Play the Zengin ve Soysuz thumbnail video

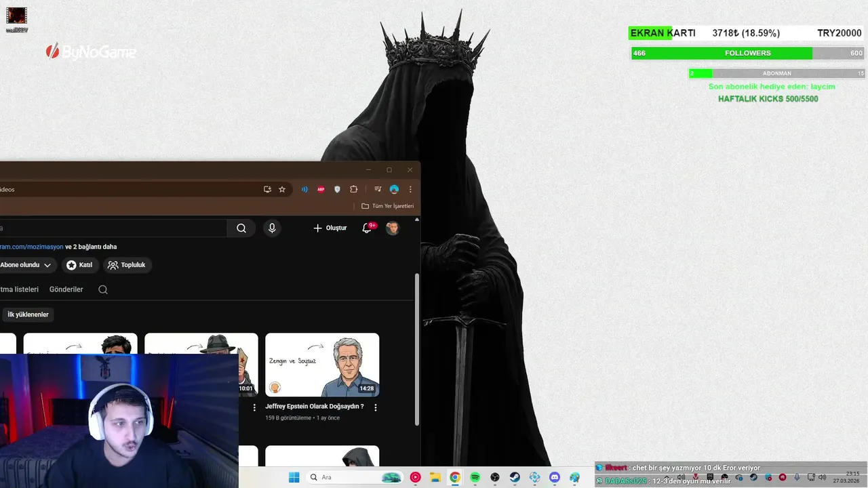pos(322,365)
